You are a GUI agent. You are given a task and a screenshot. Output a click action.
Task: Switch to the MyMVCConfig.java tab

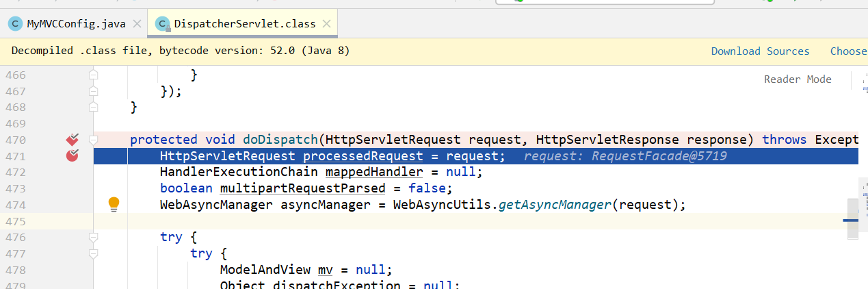[x=76, y=24]
